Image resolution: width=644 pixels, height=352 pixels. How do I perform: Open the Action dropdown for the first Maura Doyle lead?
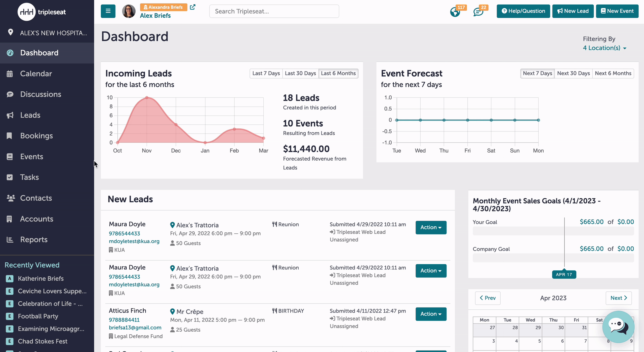point(431,227)
